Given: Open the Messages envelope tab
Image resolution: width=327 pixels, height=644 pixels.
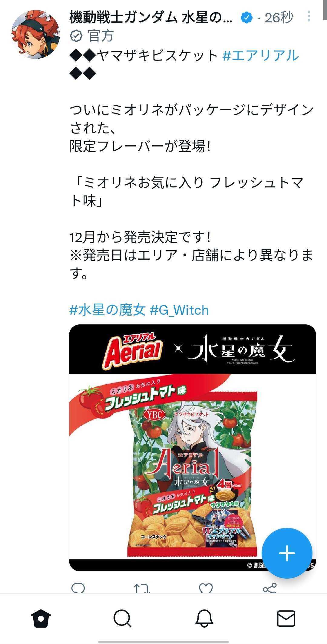Looking at the screenshot, I should 286,618.
